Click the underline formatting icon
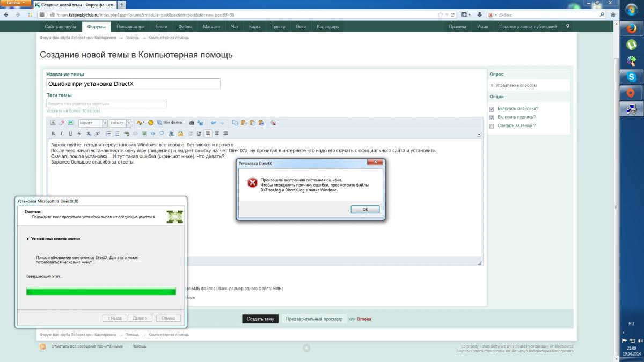The height and width of the screenshot is (362, 644). click(70, 134)
